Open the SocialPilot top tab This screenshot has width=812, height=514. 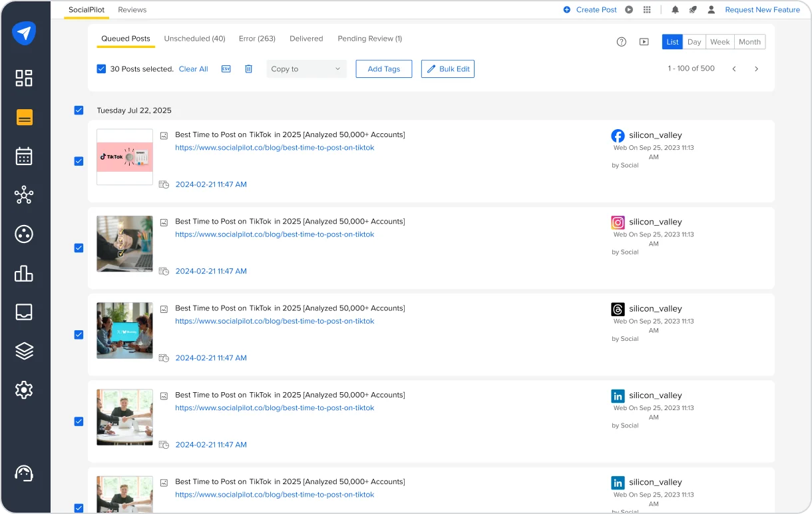click(x=87, y=10)
